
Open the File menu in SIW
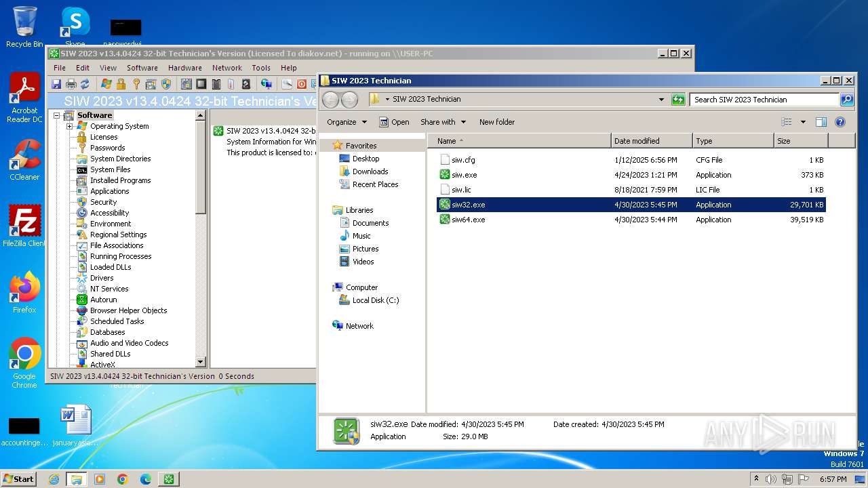[60, 68]
